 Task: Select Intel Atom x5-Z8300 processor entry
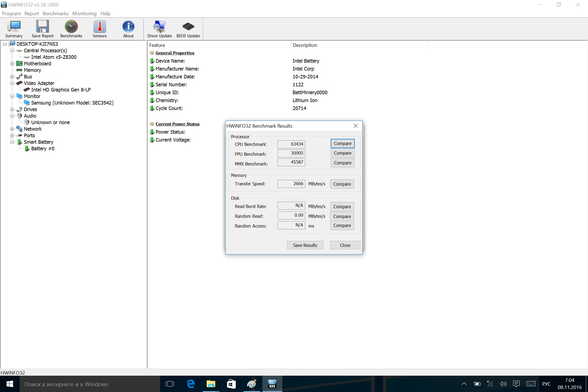[54, 57]
